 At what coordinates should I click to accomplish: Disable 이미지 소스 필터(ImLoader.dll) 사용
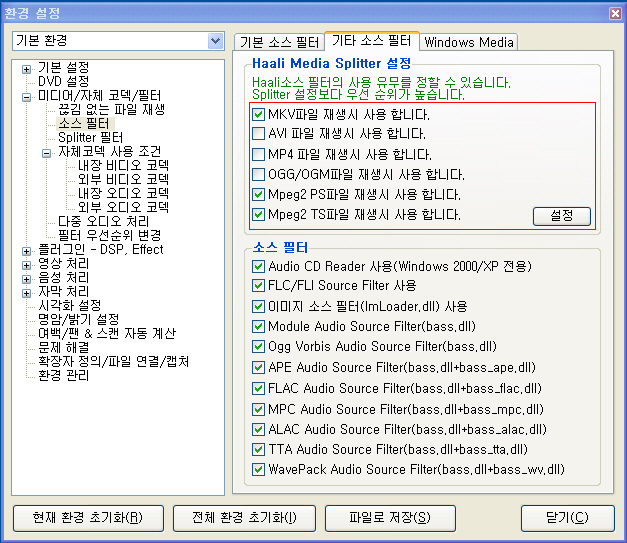point(258,306)
